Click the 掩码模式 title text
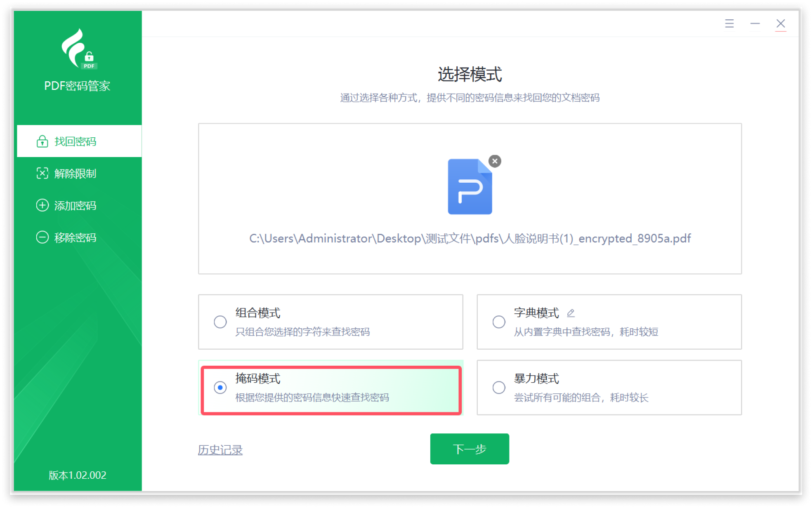Image resolution: width=812 pixels, height=508 pixels. (258, 379)
